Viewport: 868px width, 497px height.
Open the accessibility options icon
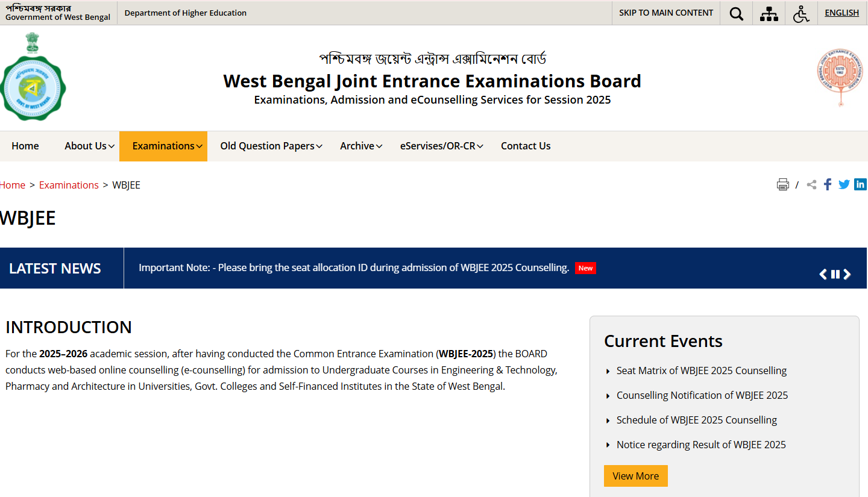[801, 13]
